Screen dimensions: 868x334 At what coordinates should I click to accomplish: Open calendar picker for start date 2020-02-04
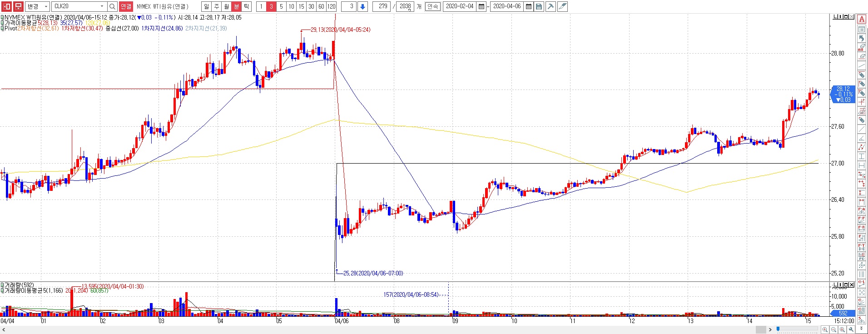[481, 6]
